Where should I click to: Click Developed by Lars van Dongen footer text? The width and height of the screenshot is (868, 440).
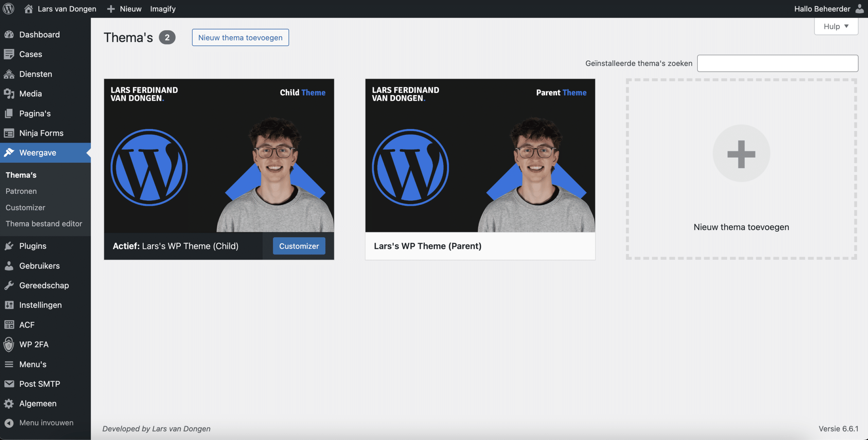(157, 429)
